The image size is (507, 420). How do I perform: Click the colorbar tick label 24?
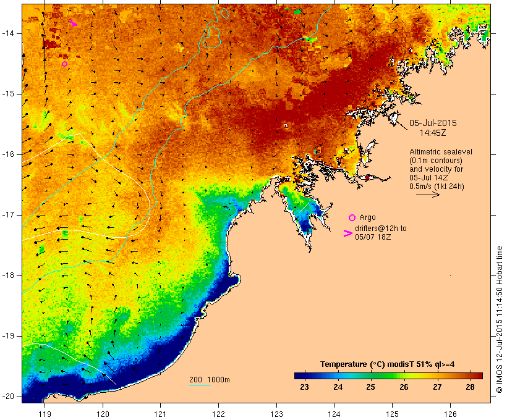coord(338,387)
